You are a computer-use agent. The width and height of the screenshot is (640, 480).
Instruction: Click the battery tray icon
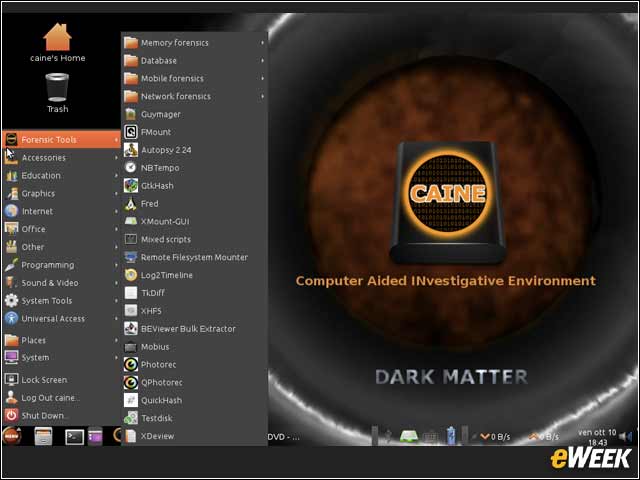[x=451, y=436]
